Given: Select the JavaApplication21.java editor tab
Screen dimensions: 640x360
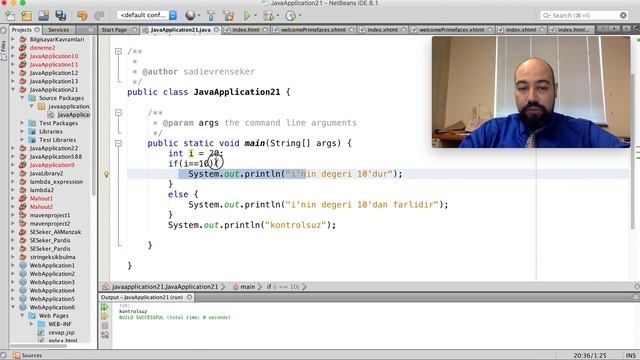Looking at the screenshot, I should (x=181, y=30).
